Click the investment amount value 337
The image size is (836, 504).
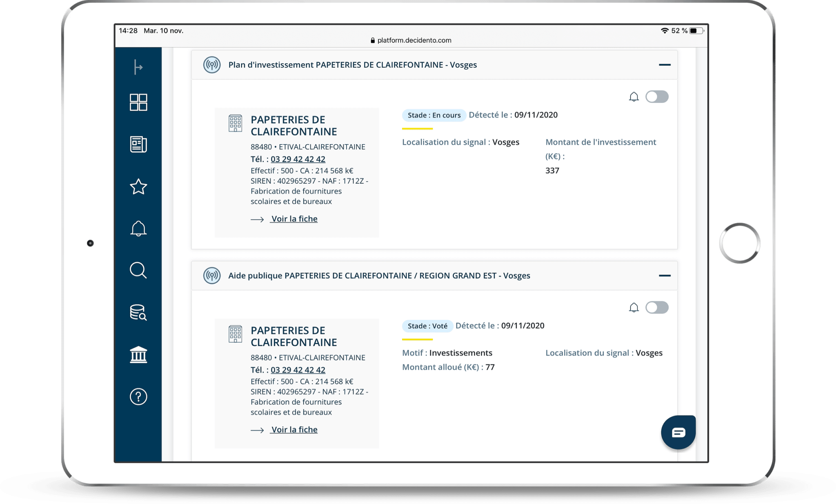(552, 171)
